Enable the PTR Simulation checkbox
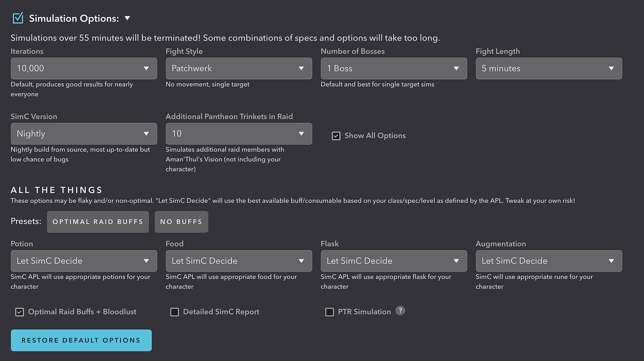 click(329, 312)
